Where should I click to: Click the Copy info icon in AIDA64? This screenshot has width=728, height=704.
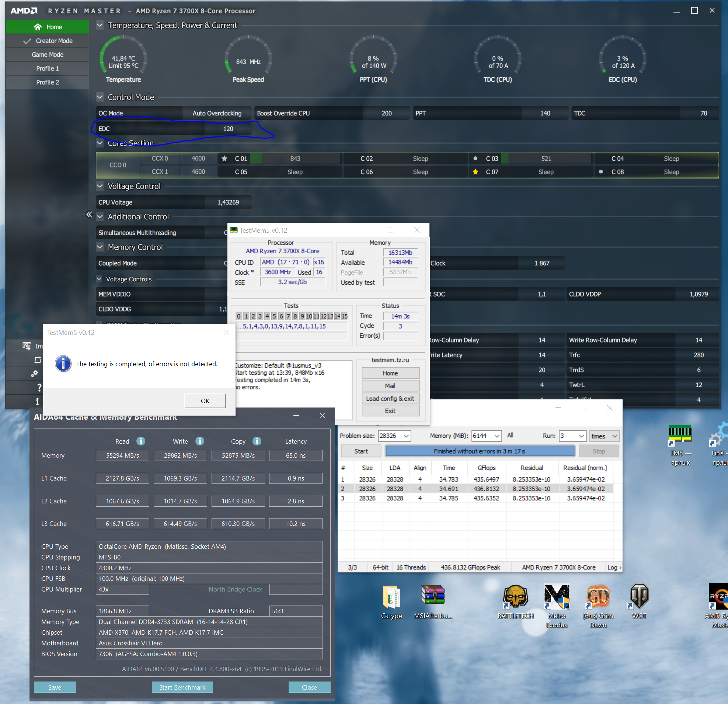pyautogui.click(x=257, y=441)
